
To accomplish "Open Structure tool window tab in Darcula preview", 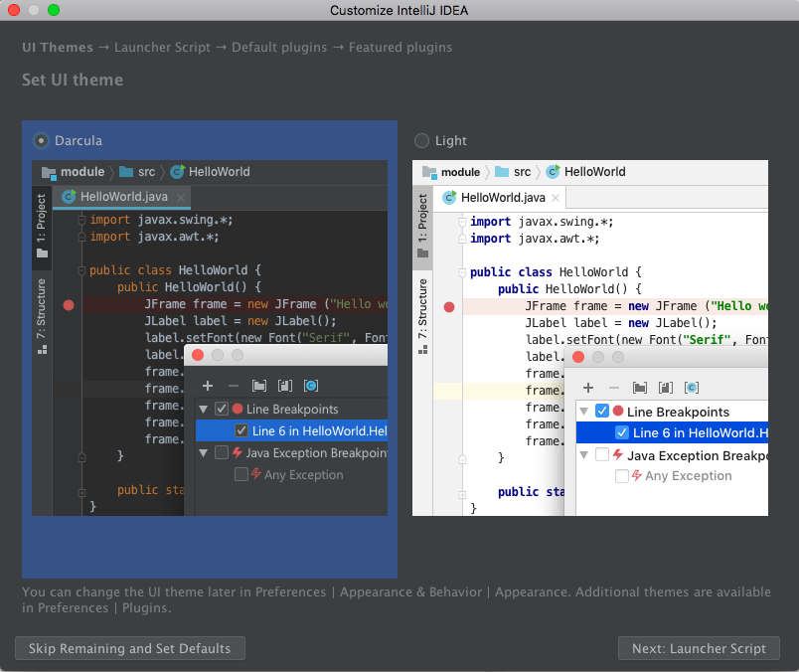I will tap(42, 316).
